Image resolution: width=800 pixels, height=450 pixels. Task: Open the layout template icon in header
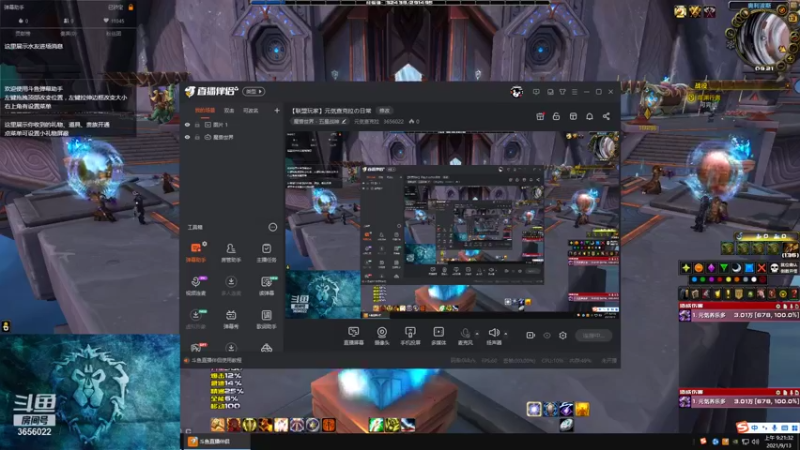pyautogui.click(x=573, y=116)
